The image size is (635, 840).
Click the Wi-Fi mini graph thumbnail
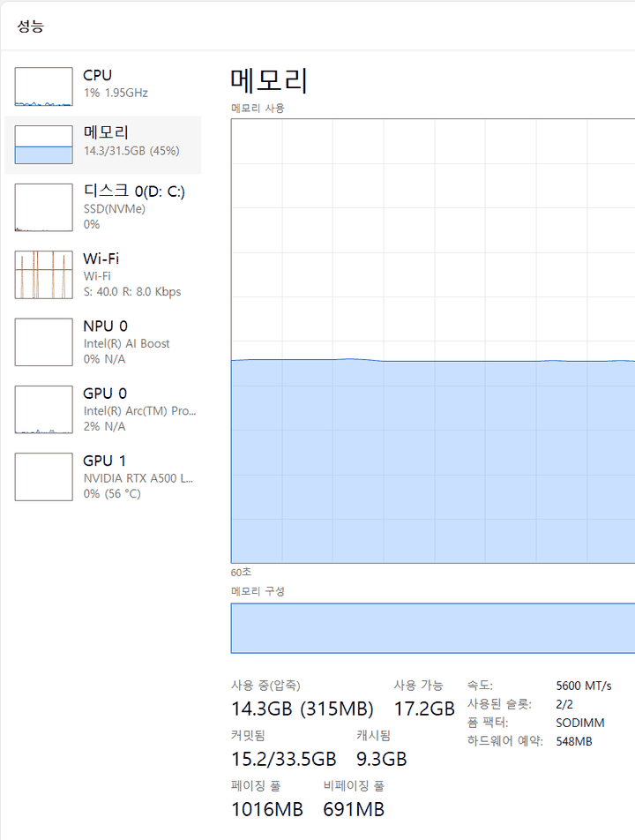click(x=43, y=274)
